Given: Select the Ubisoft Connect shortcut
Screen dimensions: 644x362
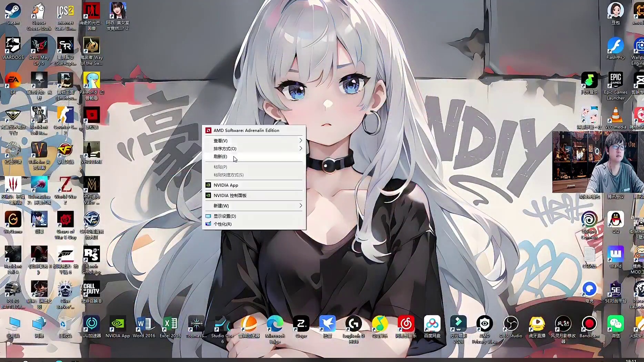Looking at the screenshot, I should 589,225.
